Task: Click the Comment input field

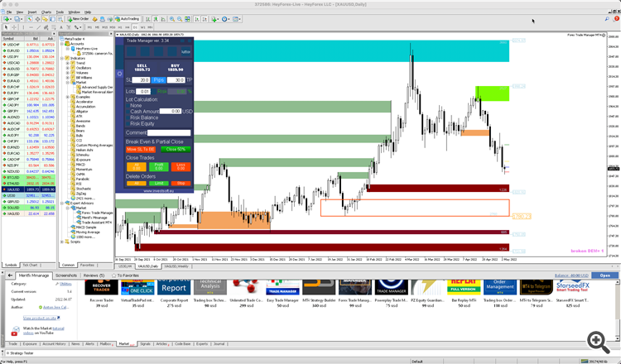Action: click(169, 132)
